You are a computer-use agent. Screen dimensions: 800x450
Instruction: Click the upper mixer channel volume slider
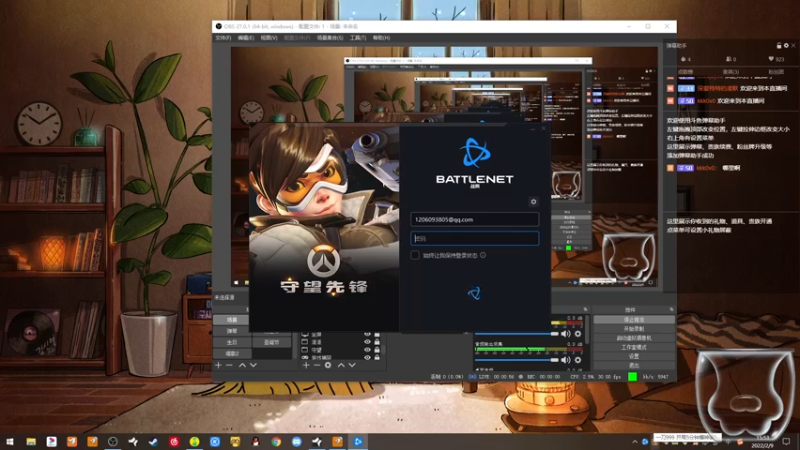tap(516, 334)
